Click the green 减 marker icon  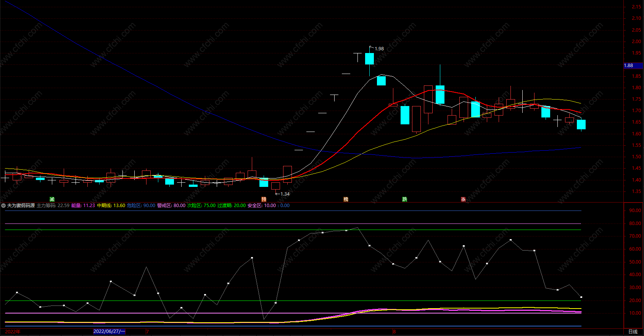coord(52,199)
